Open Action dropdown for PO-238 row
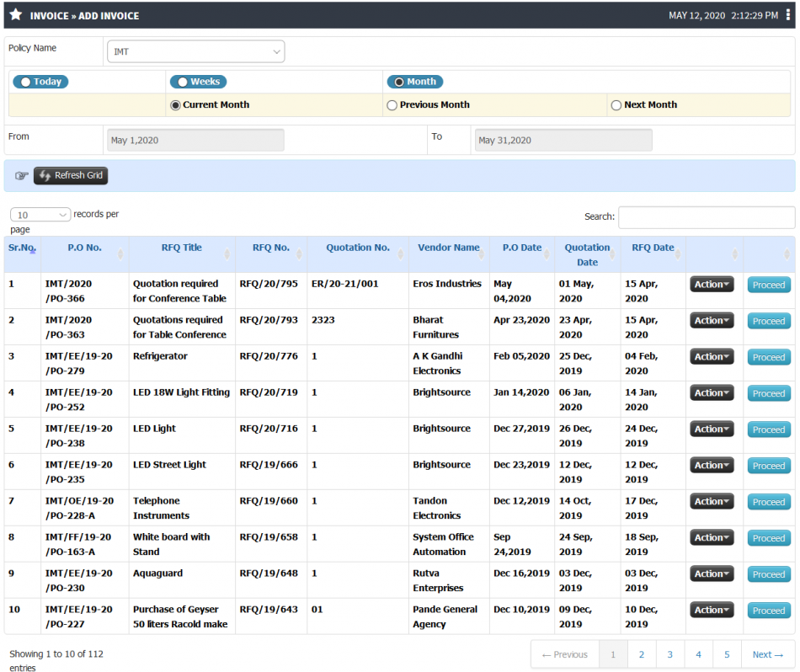800x672 pixels. tap(712, 429)
